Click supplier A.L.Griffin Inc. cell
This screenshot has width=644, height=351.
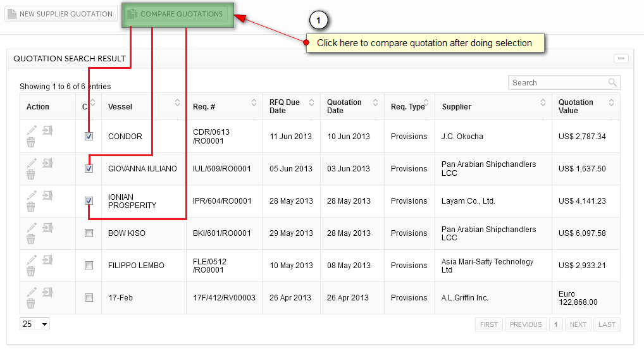(493, 298)
